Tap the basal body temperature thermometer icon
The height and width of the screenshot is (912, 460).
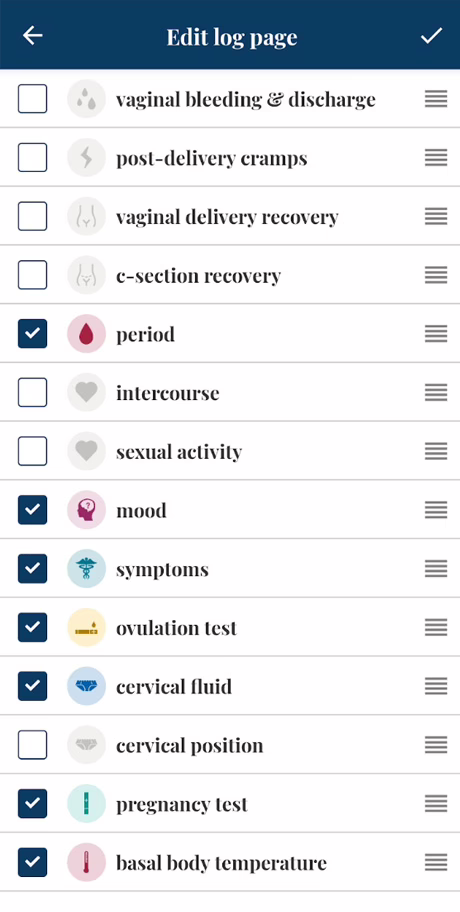pyautogui.click(x=87, y=862)
